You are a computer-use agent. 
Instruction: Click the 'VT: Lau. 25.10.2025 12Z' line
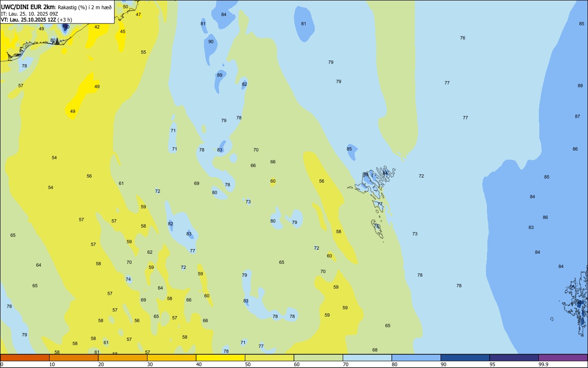28,20
